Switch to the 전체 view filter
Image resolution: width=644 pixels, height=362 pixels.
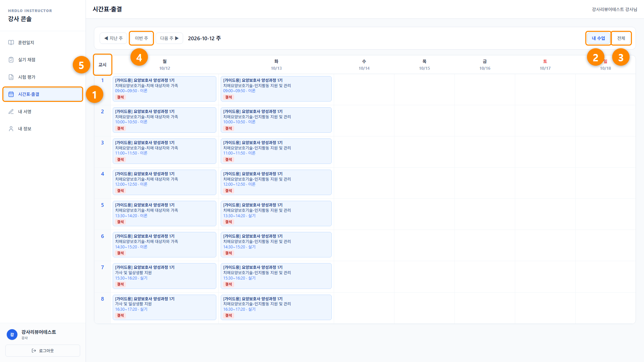tap(621, 38)
